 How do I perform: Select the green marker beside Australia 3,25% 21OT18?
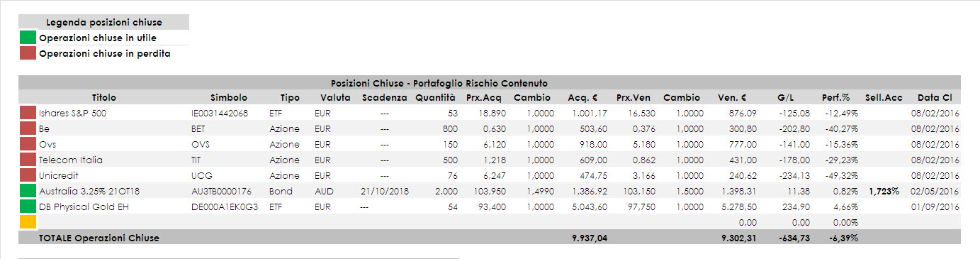(x=28, y=191)
